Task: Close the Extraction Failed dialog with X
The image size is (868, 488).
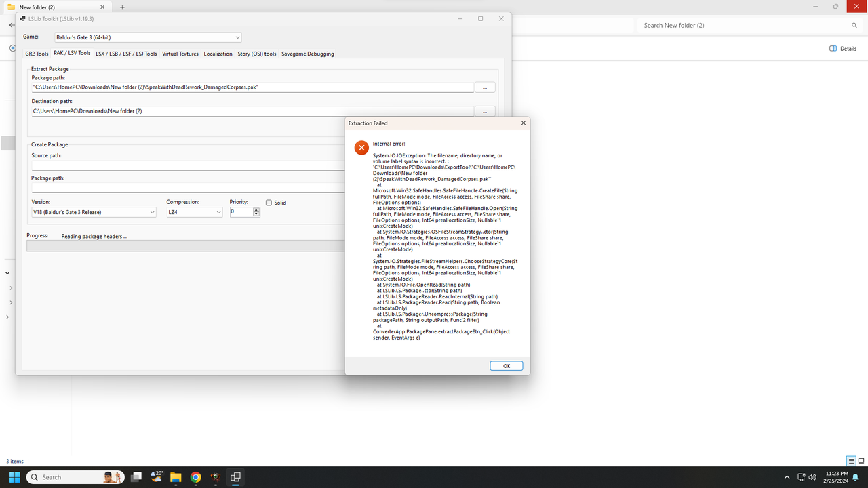Action: pyautogui.click(x=523, y=123)
